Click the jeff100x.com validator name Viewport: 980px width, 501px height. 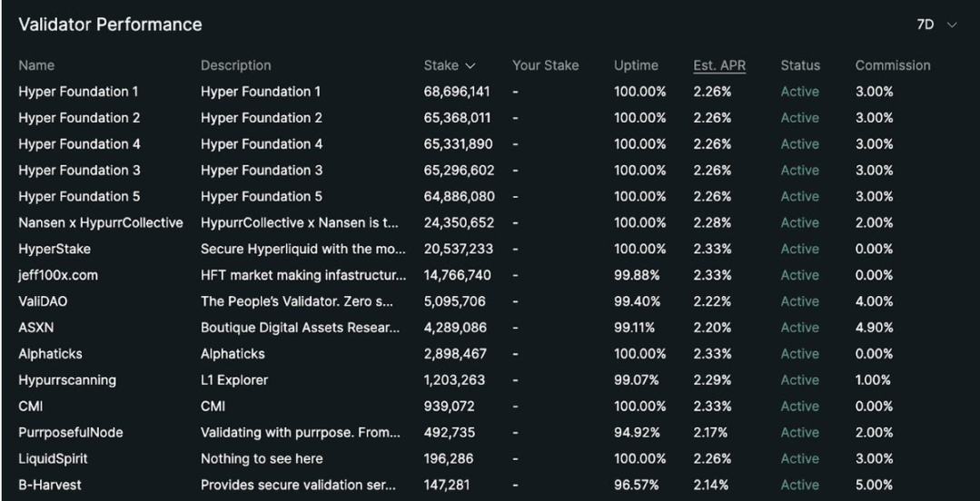click(x=58, y=275)
